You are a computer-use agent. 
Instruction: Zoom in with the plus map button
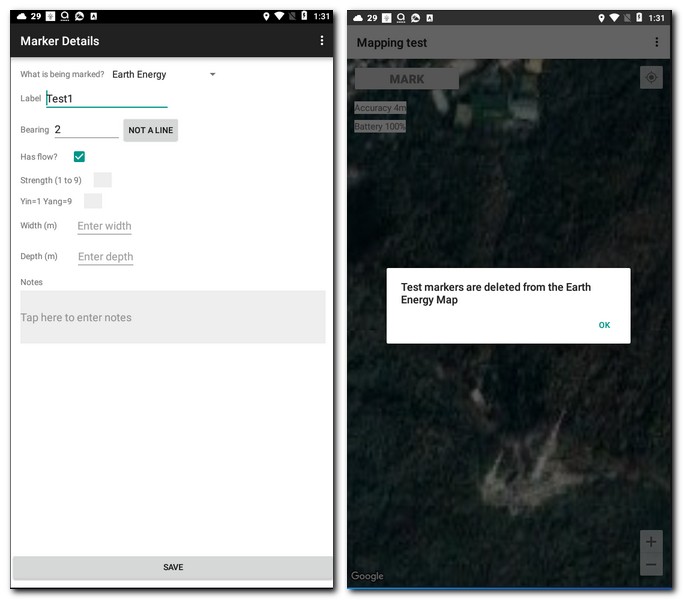(651, 542)
